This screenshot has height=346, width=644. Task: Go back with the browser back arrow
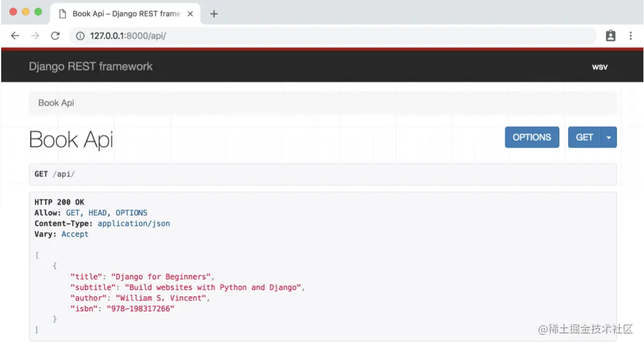15,36
